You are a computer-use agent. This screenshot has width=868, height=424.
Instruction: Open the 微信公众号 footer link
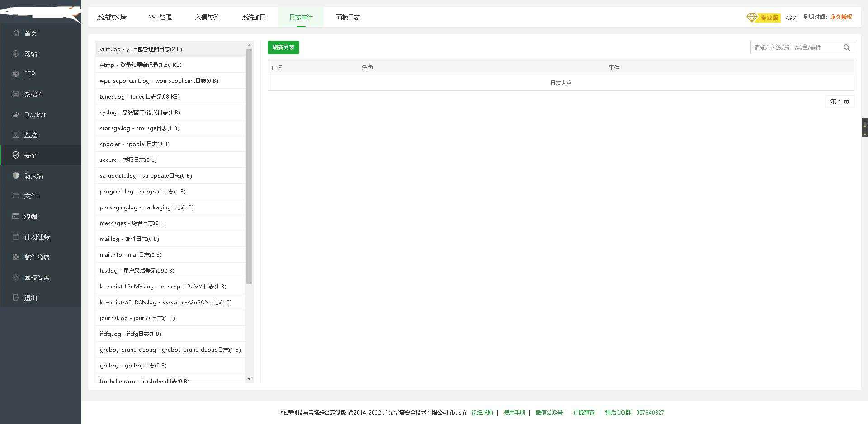click(x=549, y=412)
